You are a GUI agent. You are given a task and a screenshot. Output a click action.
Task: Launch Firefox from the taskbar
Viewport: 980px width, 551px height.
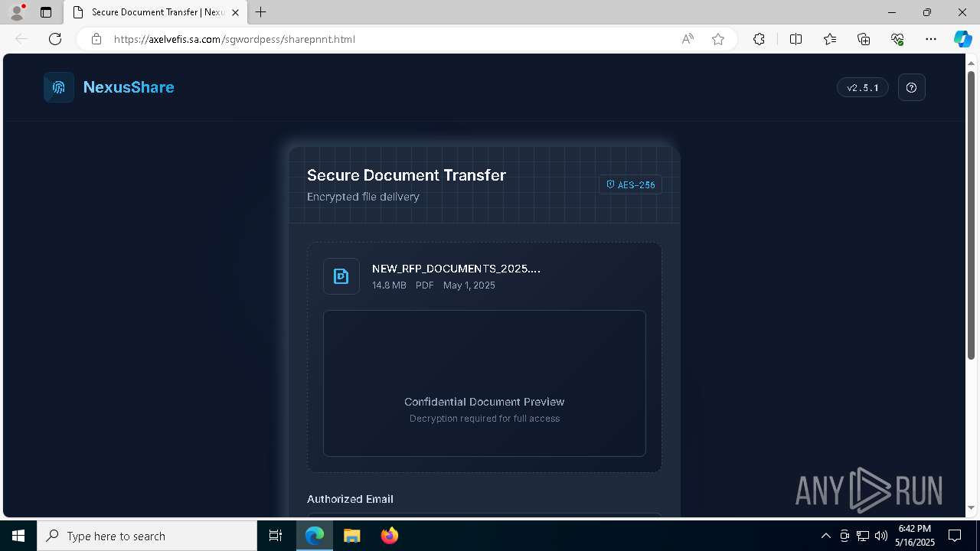click(390, 536)
